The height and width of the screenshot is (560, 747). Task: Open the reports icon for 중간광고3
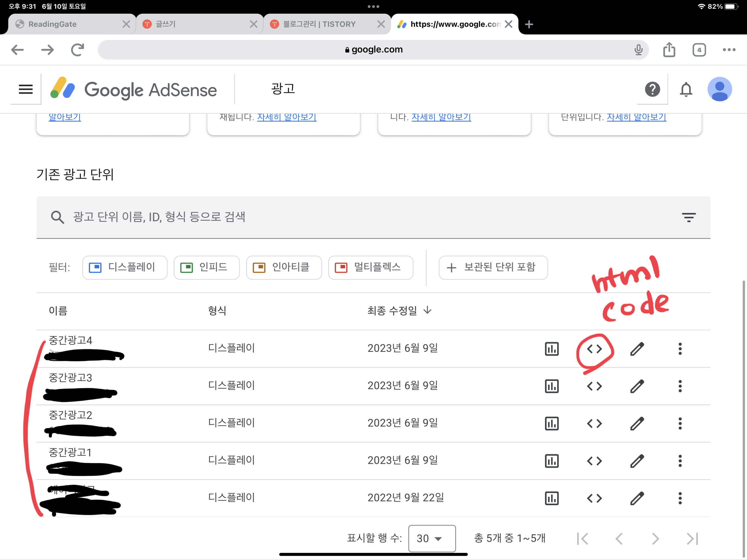(552, 386)
